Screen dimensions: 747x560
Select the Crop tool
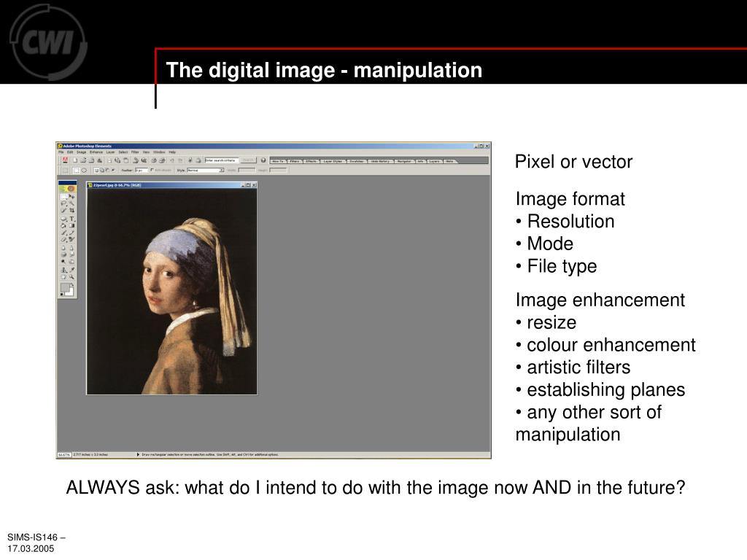click(x=72, y=211)
